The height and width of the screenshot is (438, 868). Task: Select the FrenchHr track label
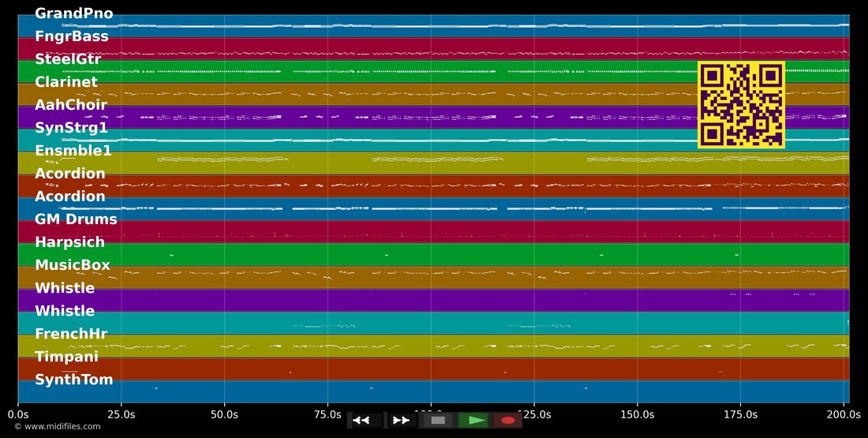coord(71,334)
